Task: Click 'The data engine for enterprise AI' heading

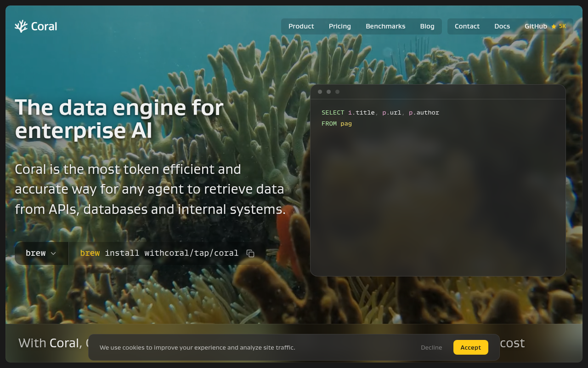Action: 119,119
